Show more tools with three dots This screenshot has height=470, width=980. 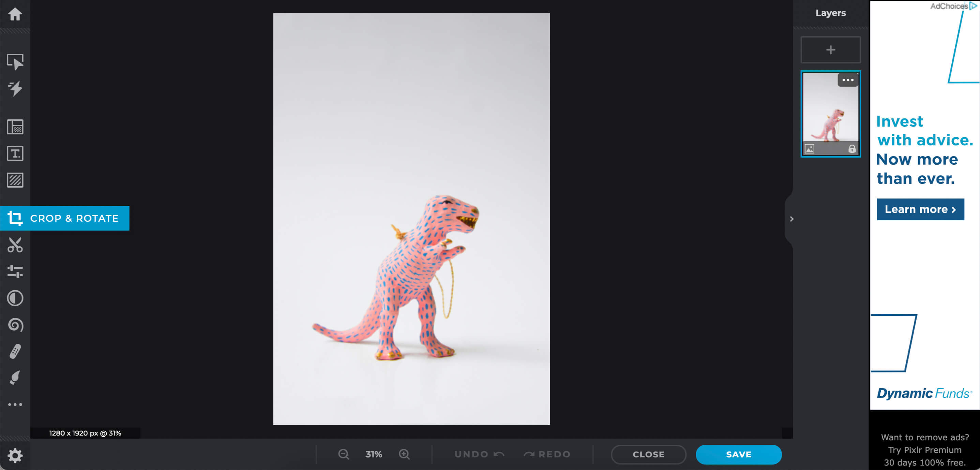coord(15,404)
